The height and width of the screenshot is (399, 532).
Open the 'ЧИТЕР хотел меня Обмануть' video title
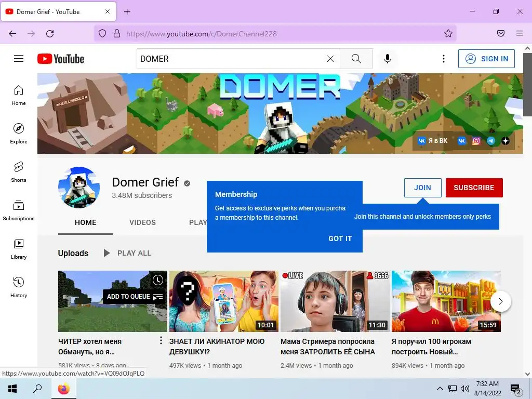point(90,347)
